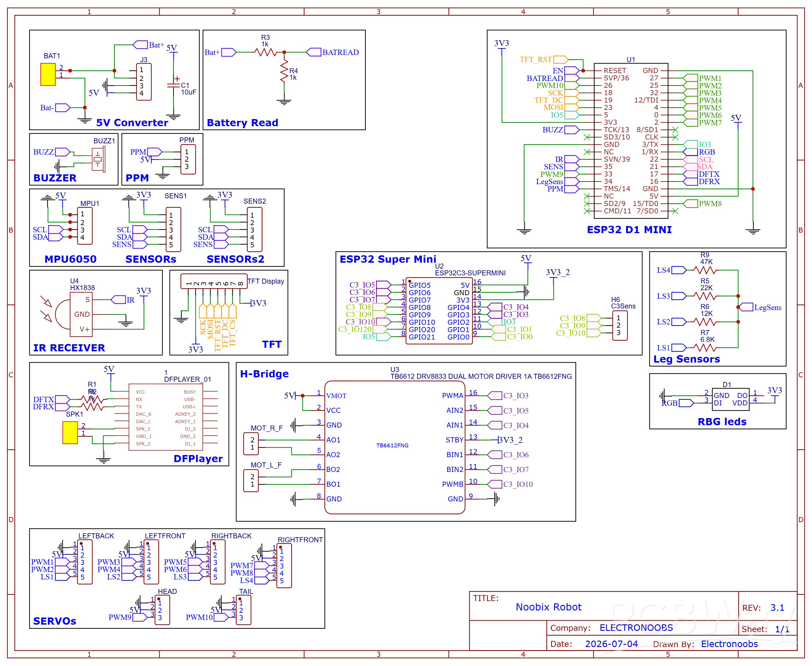Click the REV value "3.1"

(777, 608)
